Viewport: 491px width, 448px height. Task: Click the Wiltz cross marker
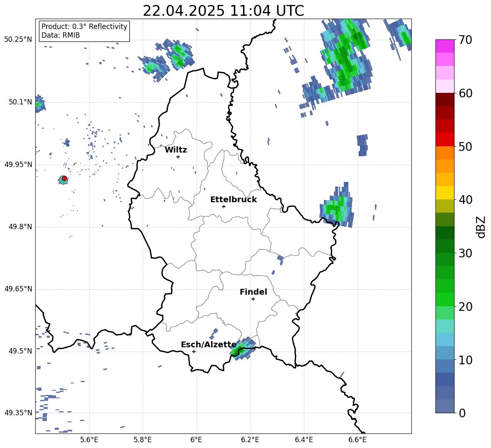pos(178,157)
